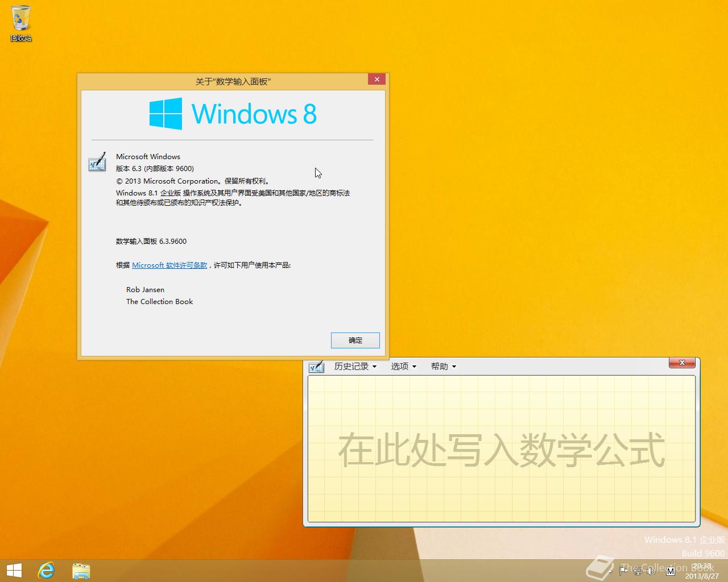Launch Internet Explorer from the taskbar

pos(46,571)
